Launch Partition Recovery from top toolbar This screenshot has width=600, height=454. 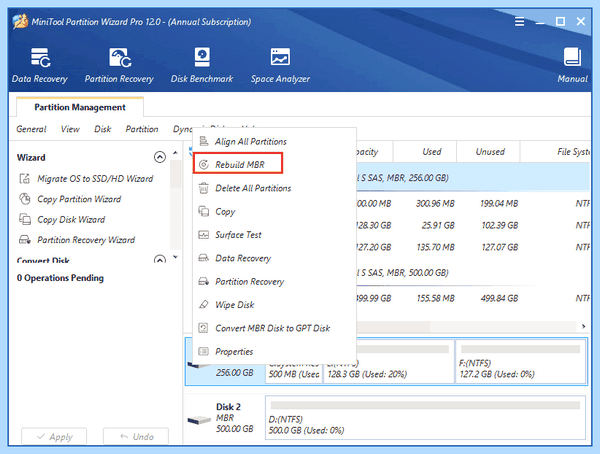119,65
